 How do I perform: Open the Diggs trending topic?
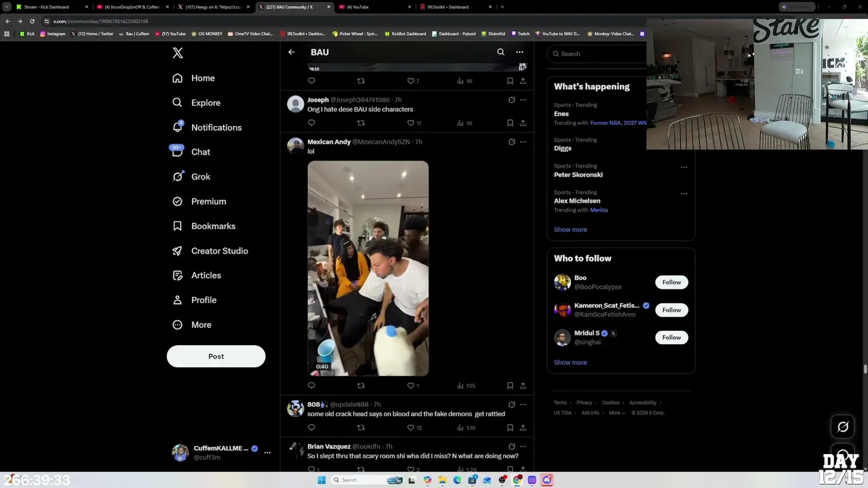[x=563, y=148]
